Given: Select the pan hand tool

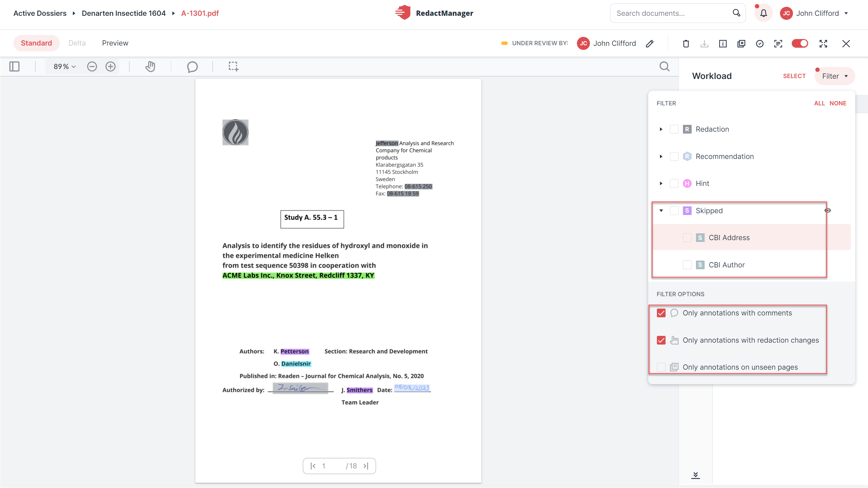Looking at the screenshot, I should [x=150, y=66].
